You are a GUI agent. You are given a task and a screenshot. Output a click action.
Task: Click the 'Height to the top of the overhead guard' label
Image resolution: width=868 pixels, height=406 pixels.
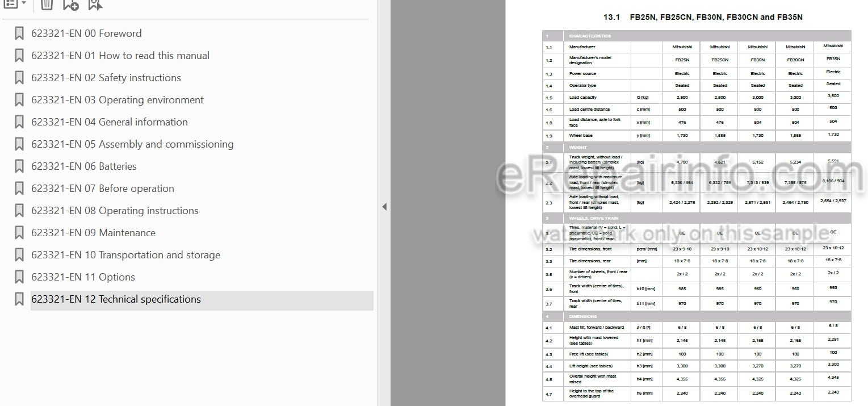pos(592,394)
